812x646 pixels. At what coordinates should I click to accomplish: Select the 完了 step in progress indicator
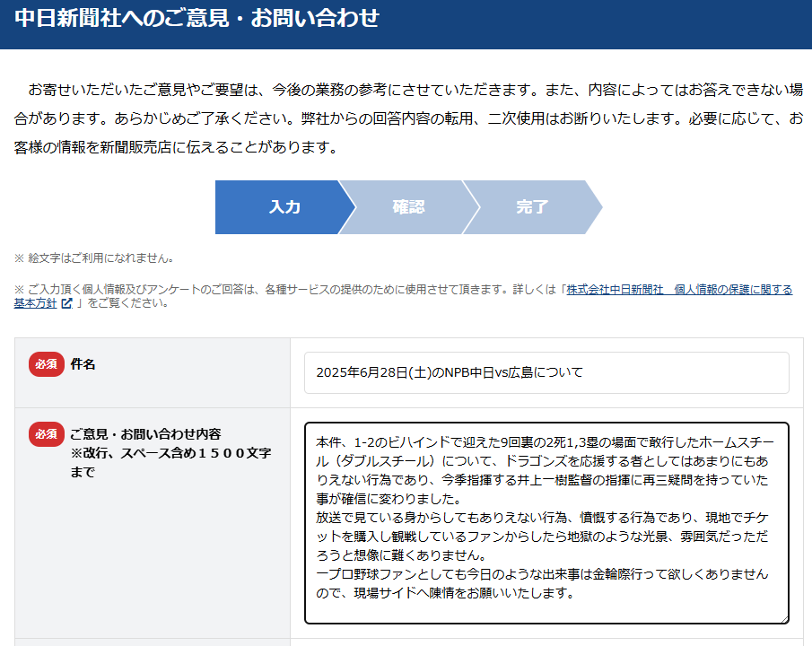point(532,206)
